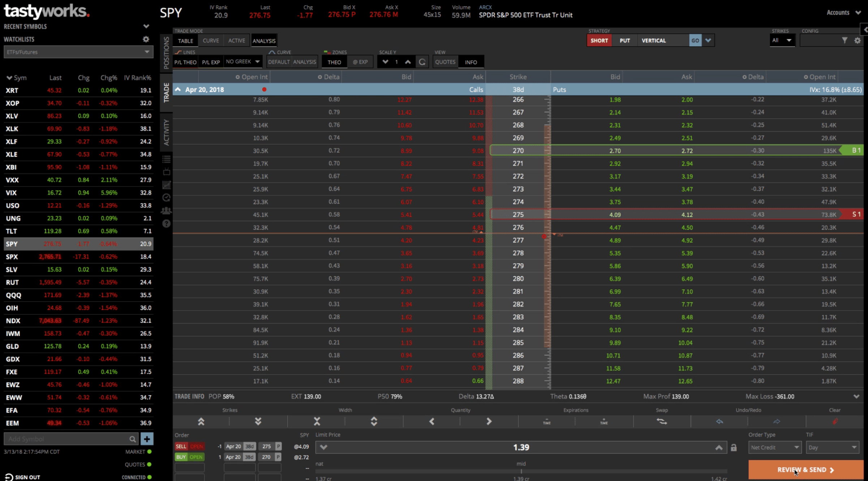Click the search magnifier in Add Symbol

pyautogui.click(x=133, y=439)
